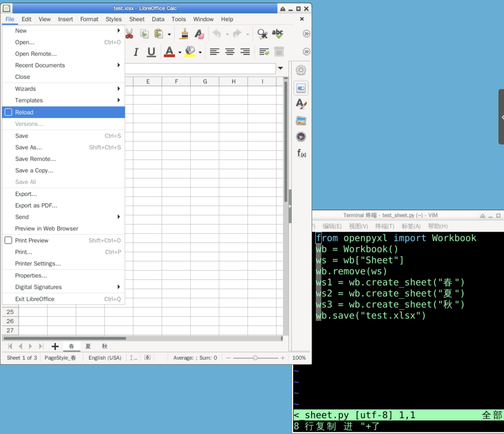This screenshot has height=434, width=504.
Task: Click the formula input line
Action: tap(200, 68)
